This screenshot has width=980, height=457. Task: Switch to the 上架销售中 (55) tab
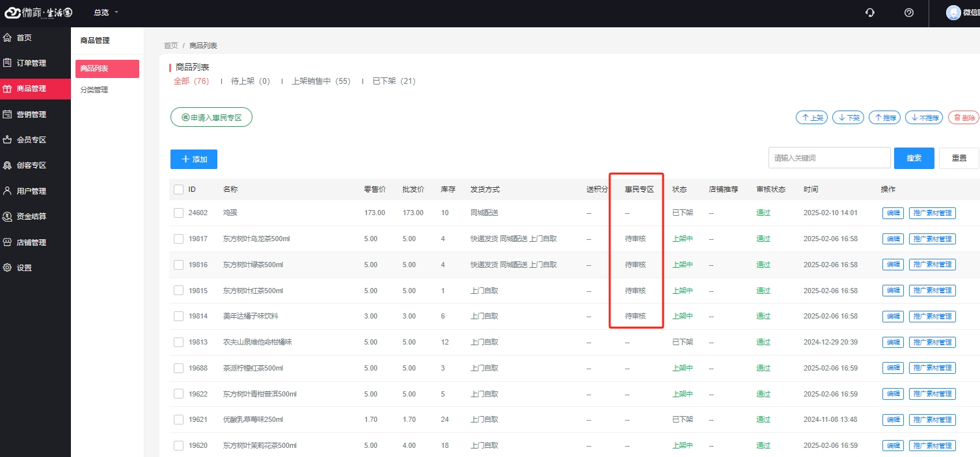coord(321,81)
